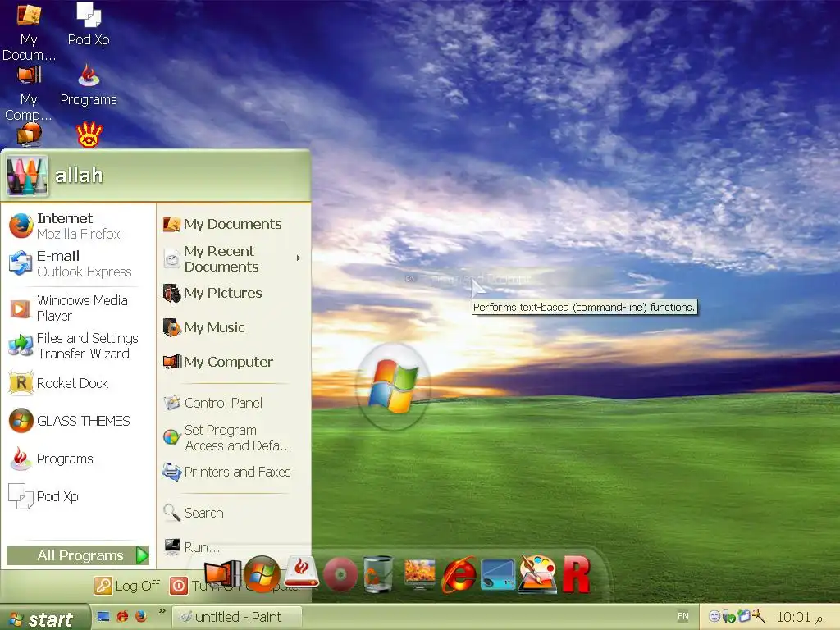The width and height of the screenshot is (840, 630).
Task: Select My Recent Documents entry
Action: 234,258
